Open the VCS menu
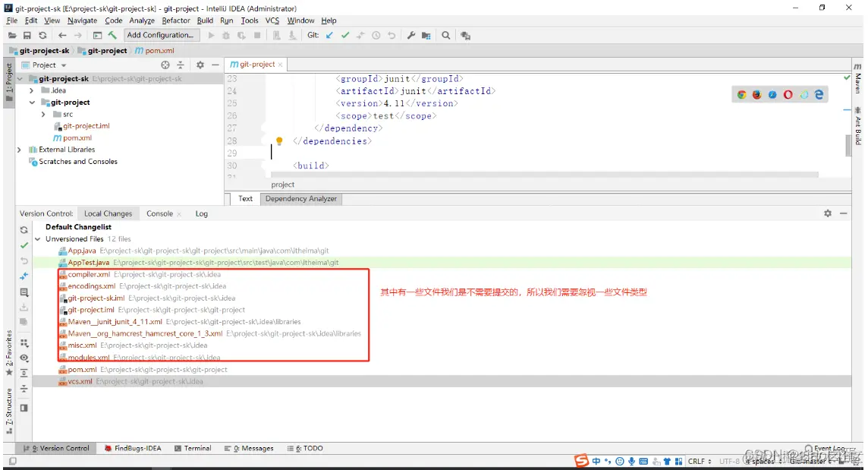Viewport: 868px width, 470px height. [x=272, y=21]
